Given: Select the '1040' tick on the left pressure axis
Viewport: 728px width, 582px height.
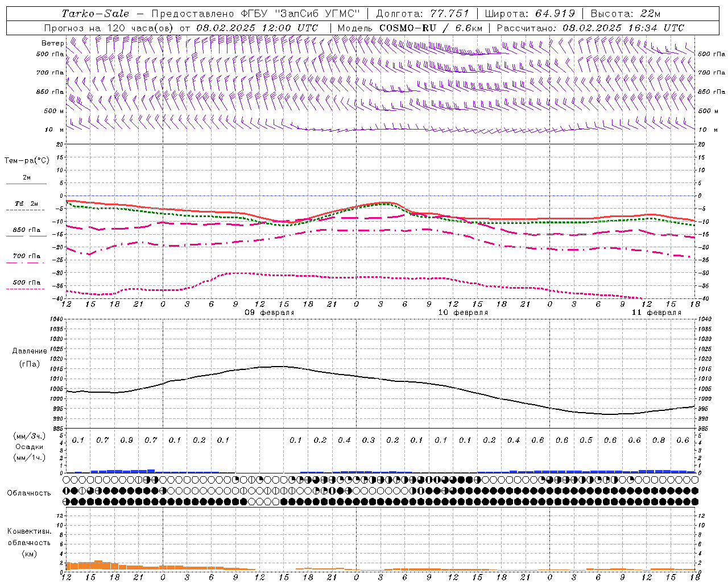Looking at the screenshot, I should pos(58,319).
